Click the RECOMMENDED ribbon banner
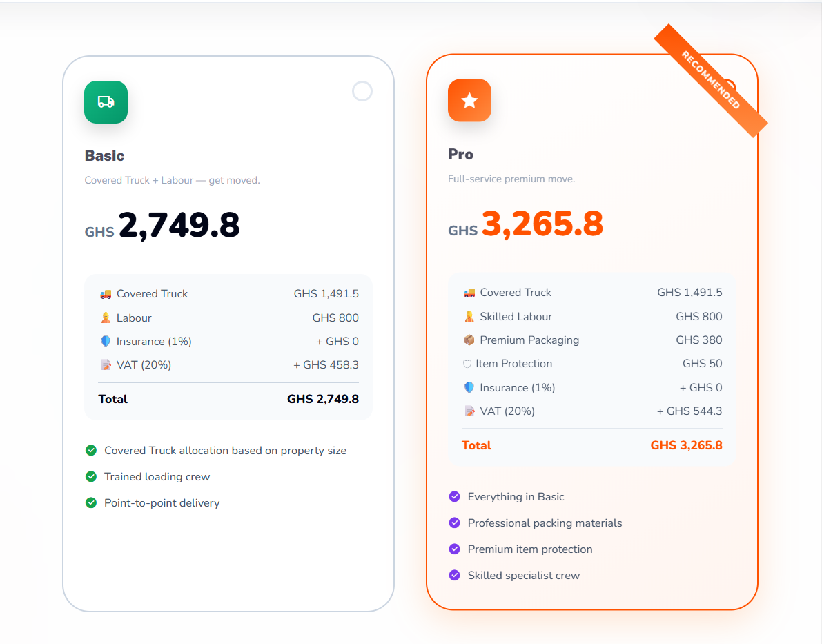822x644 pixels. (x=710, y=80)
